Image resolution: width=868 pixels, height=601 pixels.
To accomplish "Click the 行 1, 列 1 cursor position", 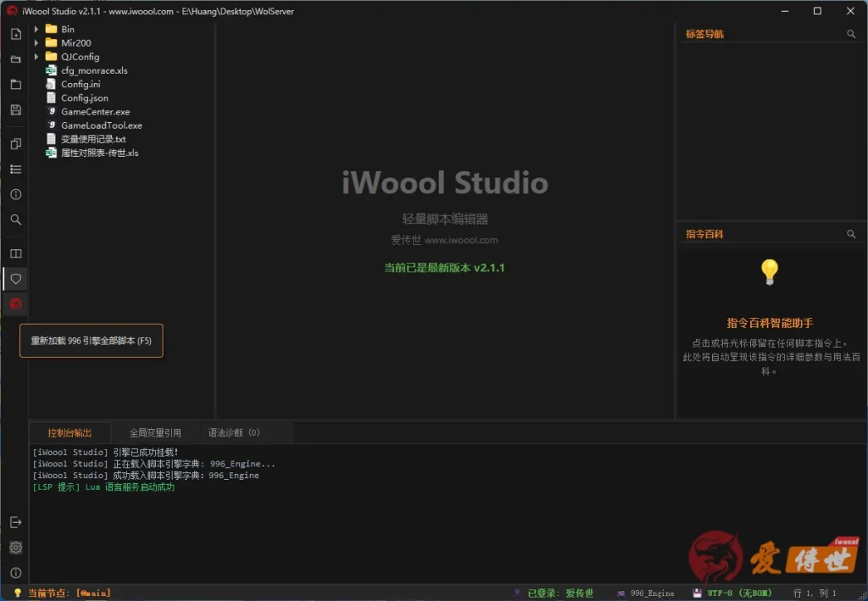I will point(815,593).
